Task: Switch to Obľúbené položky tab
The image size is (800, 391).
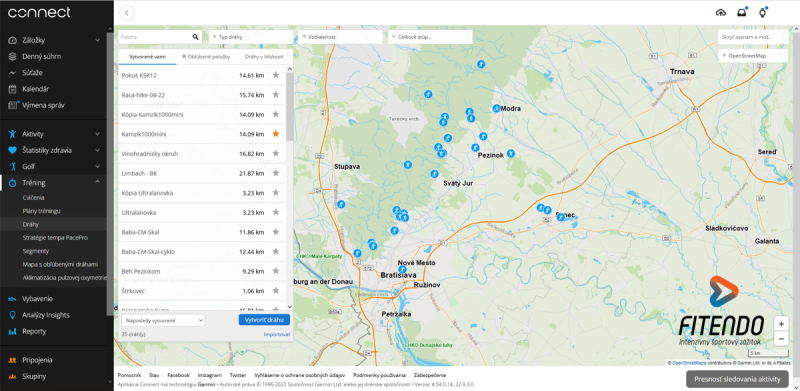Action: (206, 57)
